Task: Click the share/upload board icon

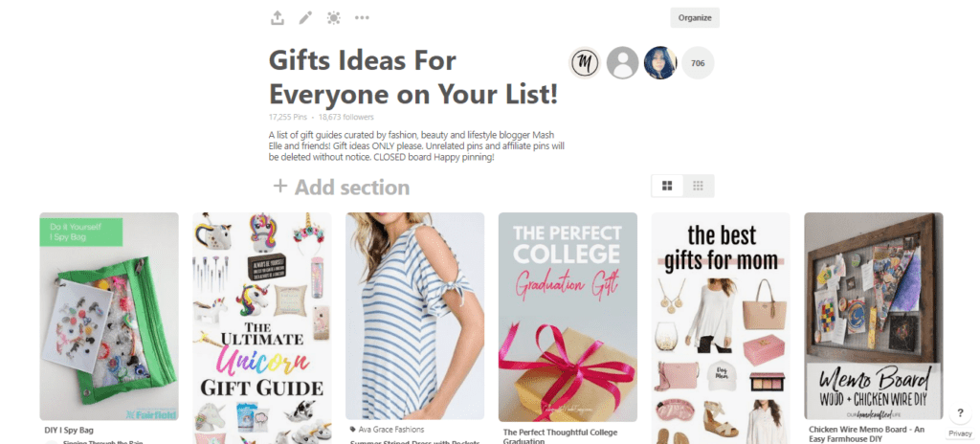Action: 278,18
